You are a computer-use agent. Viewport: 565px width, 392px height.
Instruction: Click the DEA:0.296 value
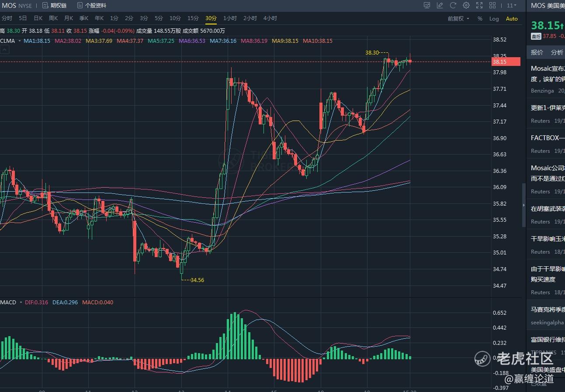pos(65,302)
